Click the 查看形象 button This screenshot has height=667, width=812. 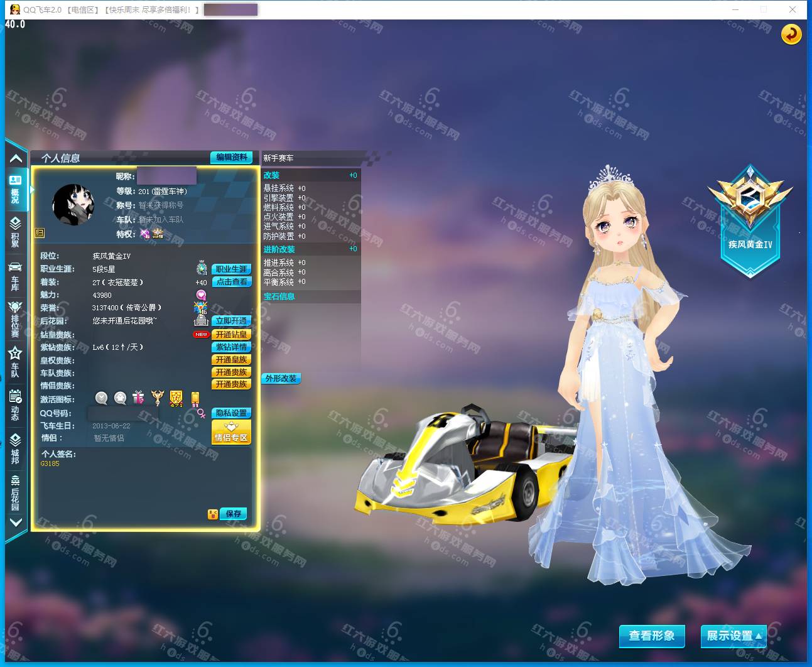[651, 636]
